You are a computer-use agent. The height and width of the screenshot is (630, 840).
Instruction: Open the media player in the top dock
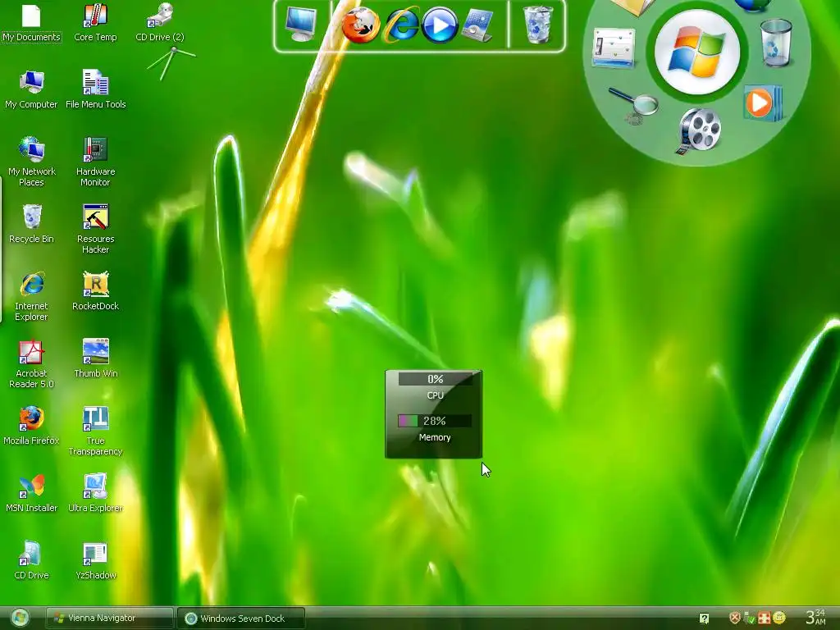pos(440,25)
